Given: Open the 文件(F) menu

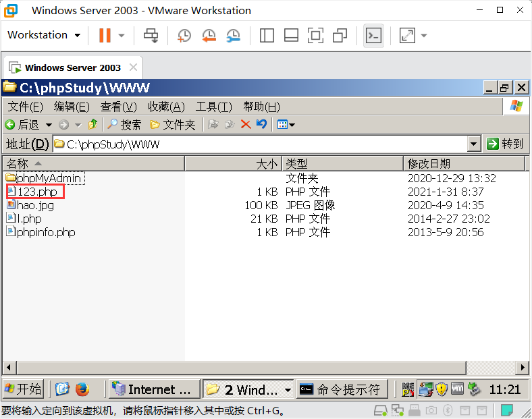Looking at the screenshot, I should pyautogui.click(x=26, y=107).
